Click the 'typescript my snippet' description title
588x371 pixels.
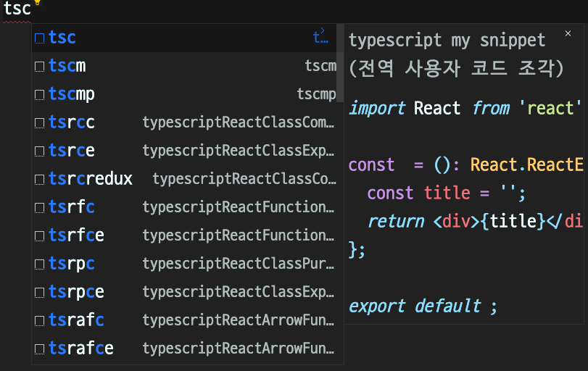447,41
